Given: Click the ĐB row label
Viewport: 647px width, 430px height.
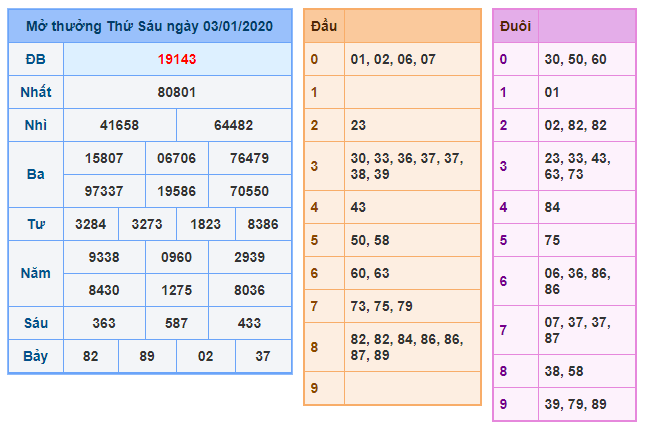Looking at the screenshot, I should [35, 60].
